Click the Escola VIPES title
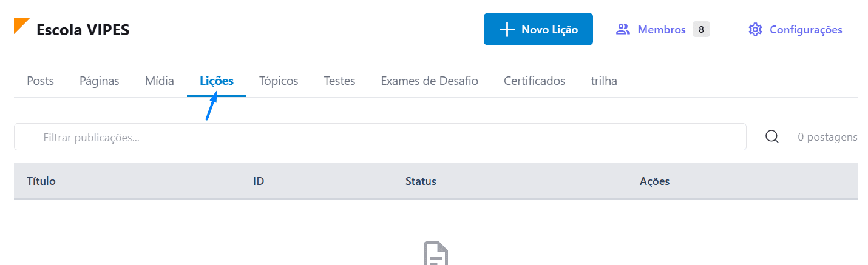This screenshot has width=868, height=265. [x=83, y=30]
